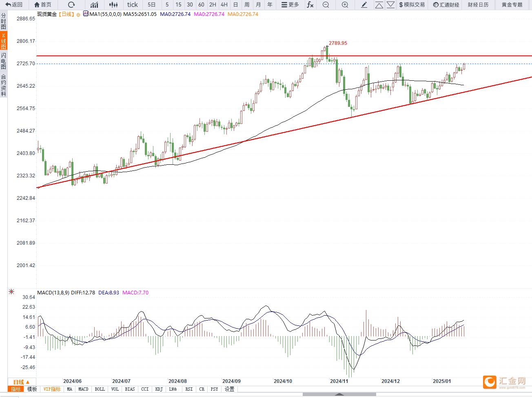Screen dimensions: 532x398
Task: Click the 2789.95 high price label
Action: click(x=338, y=43)
